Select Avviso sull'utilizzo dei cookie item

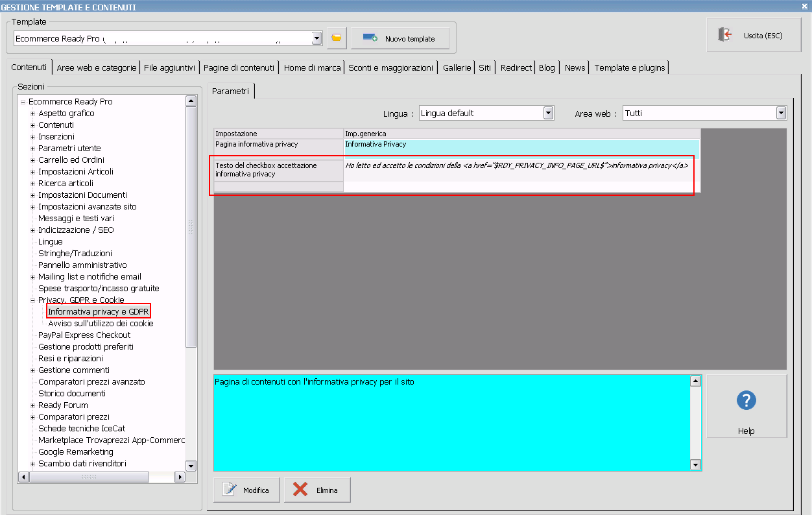click(x=101, y=324)
